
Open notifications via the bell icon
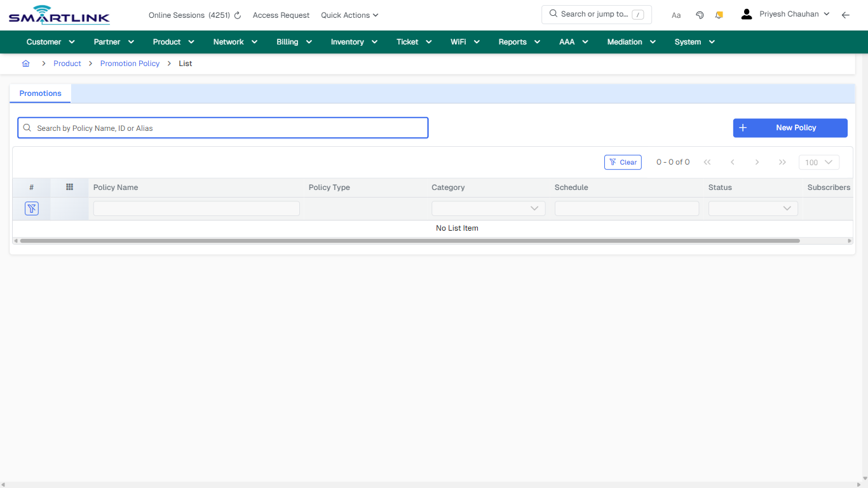(719, 14)
